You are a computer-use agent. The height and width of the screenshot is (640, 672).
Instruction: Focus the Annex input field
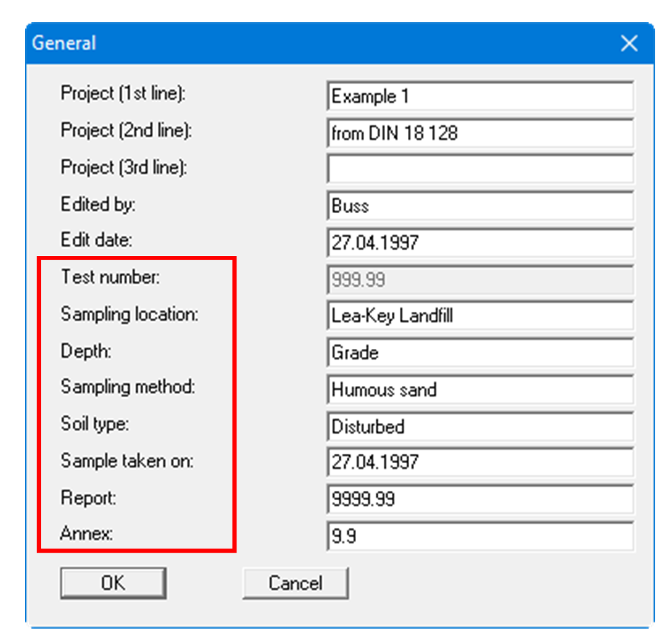[480, 536]
